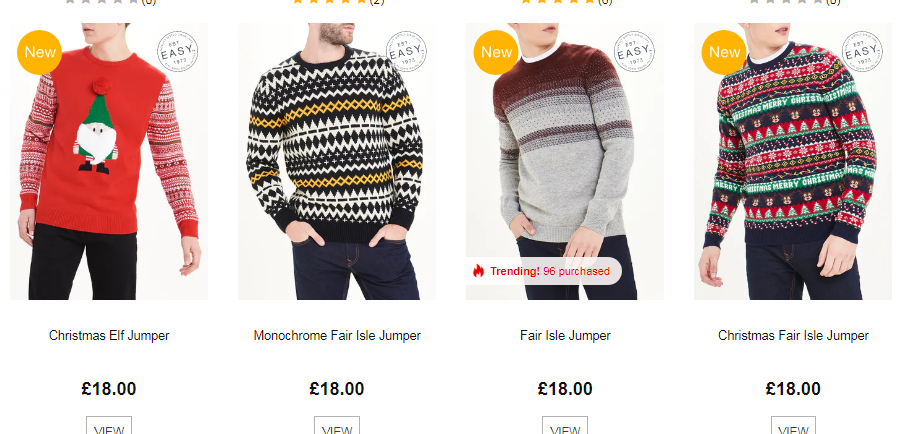The width and height of the screenshot is (900, 434).
Task: Click the Christmas Elf Jumper title link
Action: pos(109,335)
